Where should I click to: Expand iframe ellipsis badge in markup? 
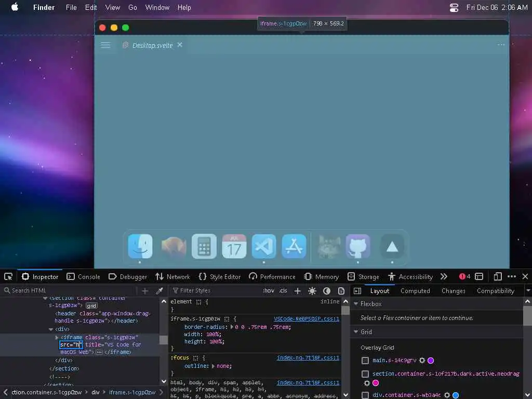99,352
